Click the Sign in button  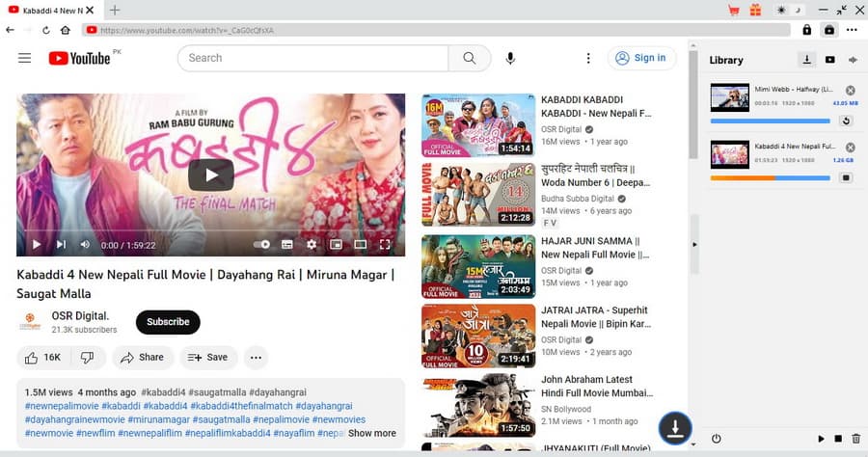click(x=641, y=58)
